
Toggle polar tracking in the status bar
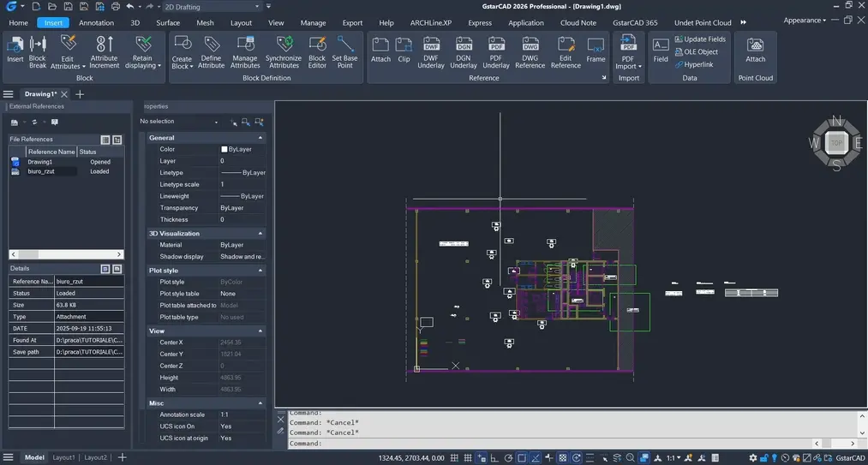(x=508, y=458)
